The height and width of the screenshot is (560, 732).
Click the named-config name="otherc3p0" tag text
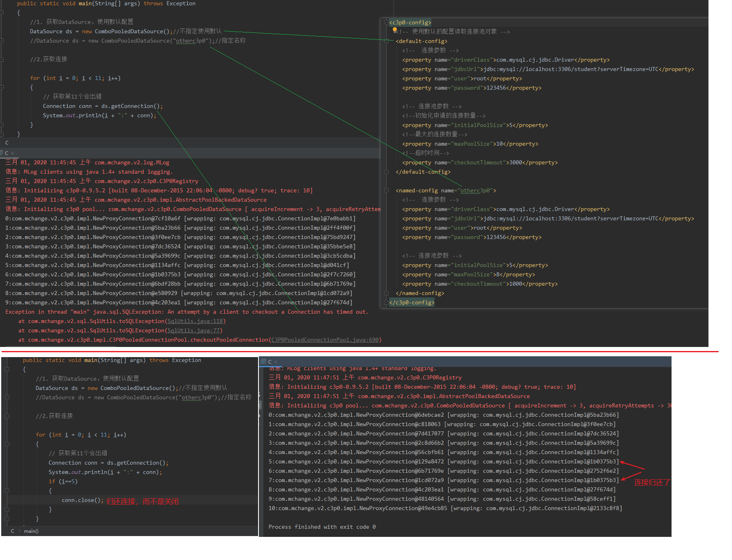(446, 190)
